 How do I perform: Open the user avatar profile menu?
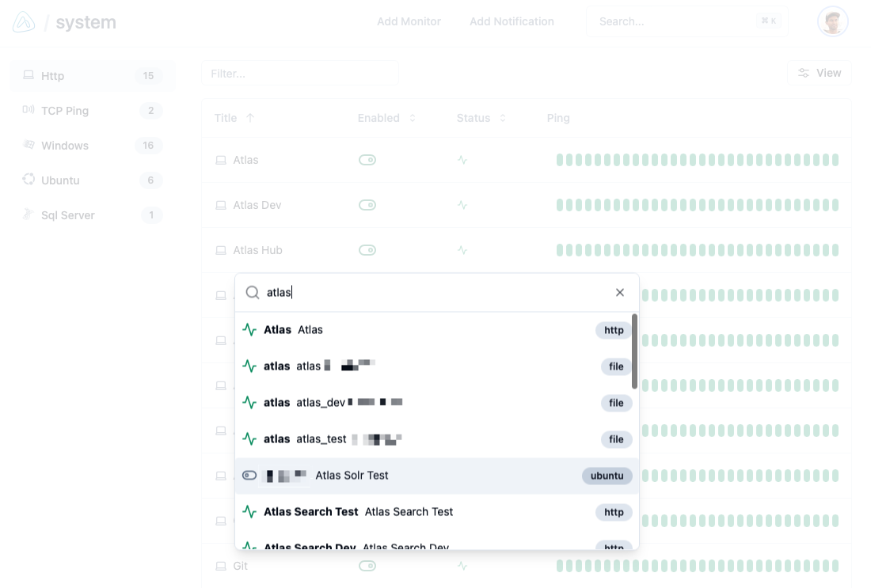pyautogui.click(x=832, y=22)
